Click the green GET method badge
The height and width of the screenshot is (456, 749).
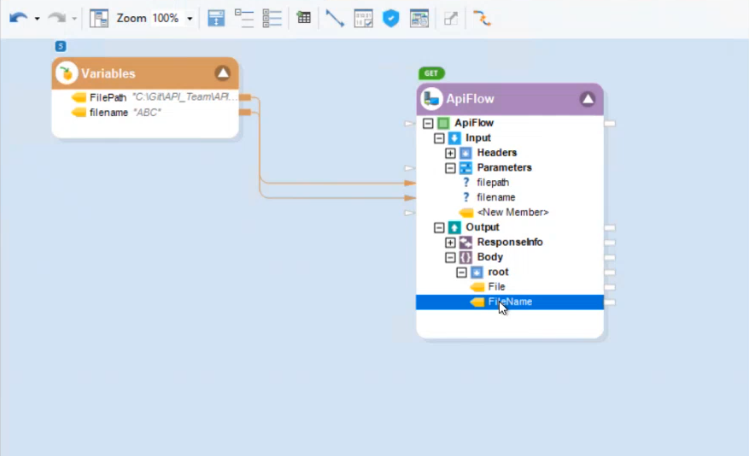(432, 73)
